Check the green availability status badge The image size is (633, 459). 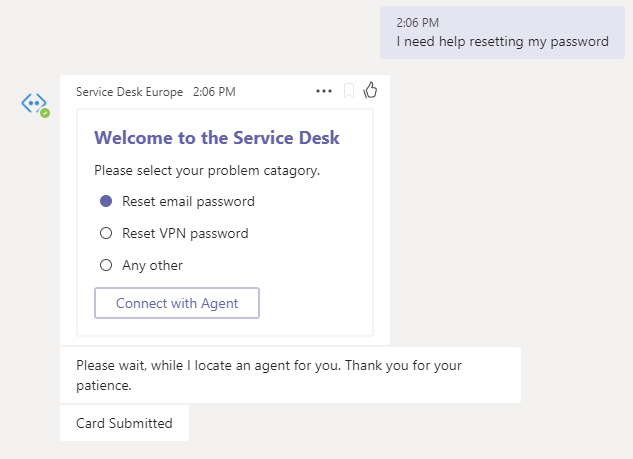point(45,113)
